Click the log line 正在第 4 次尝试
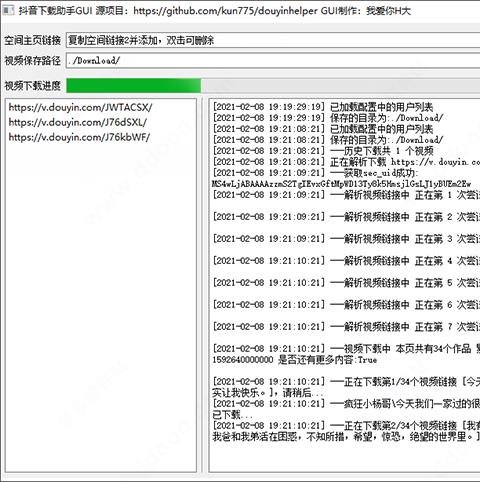The height and width of the screenshot is (482, 480). (x=346, y=261)
